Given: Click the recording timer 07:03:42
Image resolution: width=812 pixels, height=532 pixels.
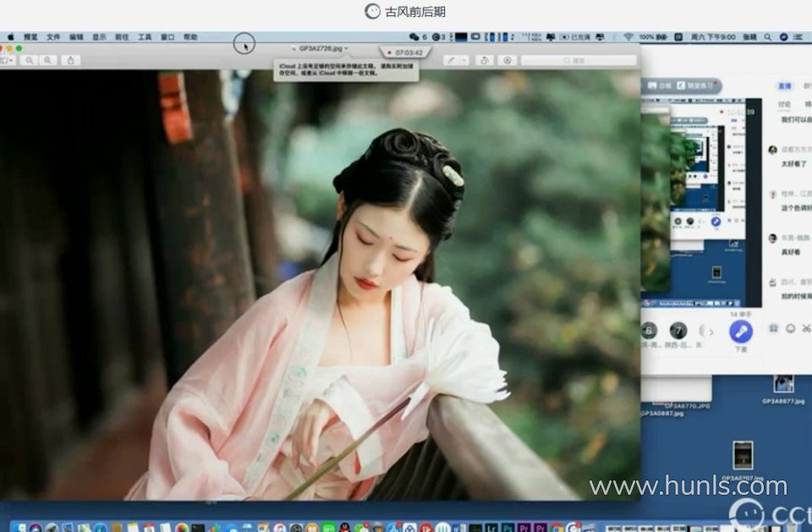Looking at the screenshot, I should 405,52.
